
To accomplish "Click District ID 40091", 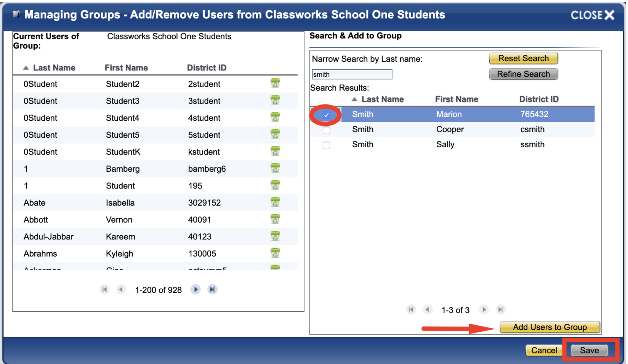I will point(199,220).
